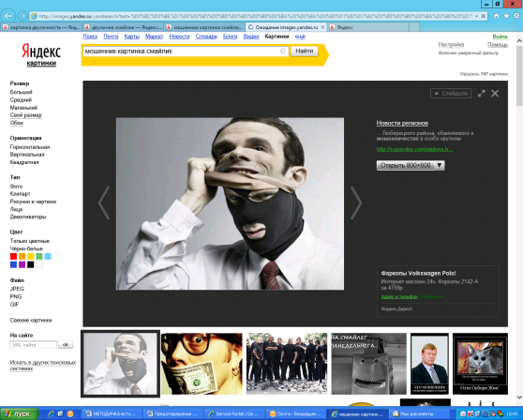The height and width of the screenshot is (420, 523).
Task: Select Квадратная orientation filter
Action: coord(24,162)
